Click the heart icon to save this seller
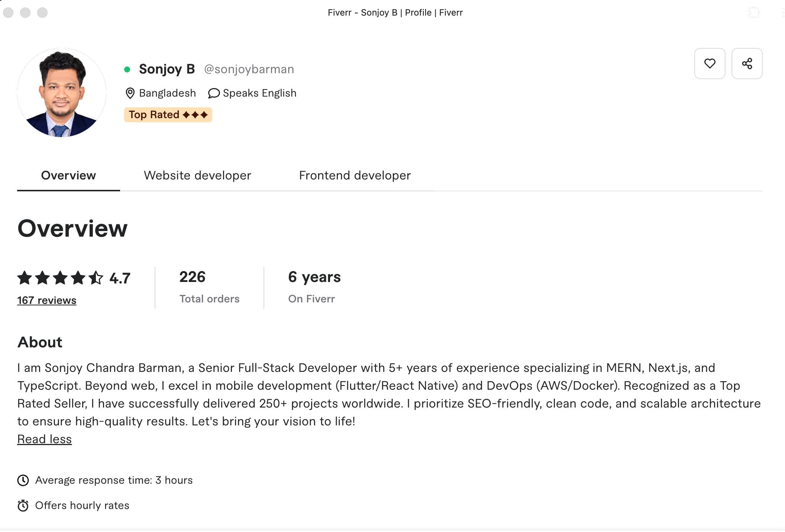Screen dimensions: 785x532 point(709,64)
